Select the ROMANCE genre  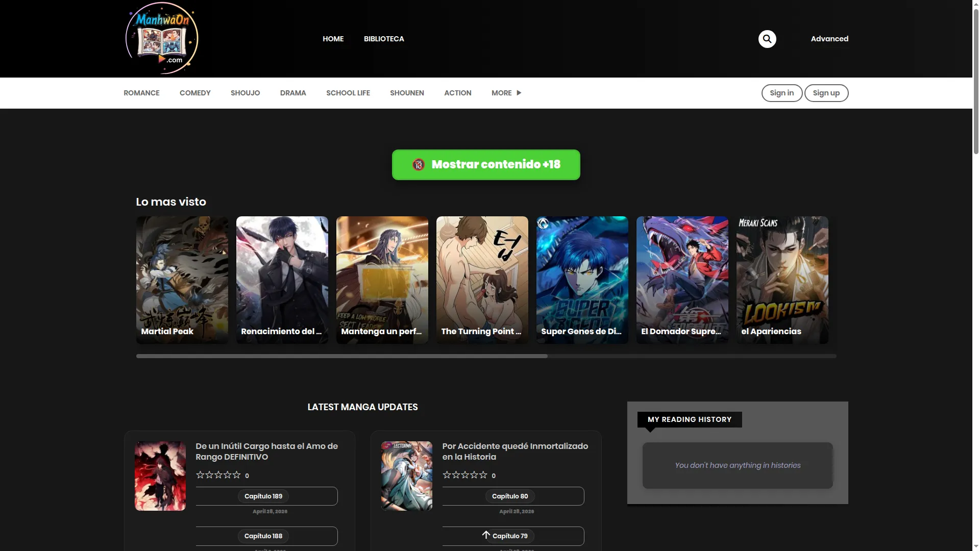click(x=141, y=93)
